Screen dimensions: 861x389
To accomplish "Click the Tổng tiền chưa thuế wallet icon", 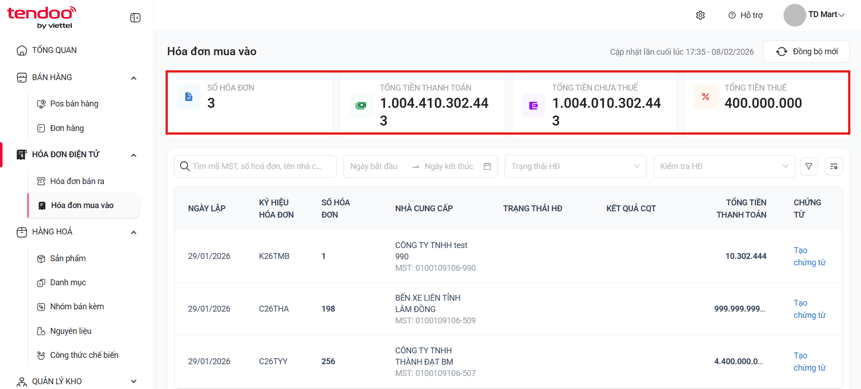I will pos(533,105).
